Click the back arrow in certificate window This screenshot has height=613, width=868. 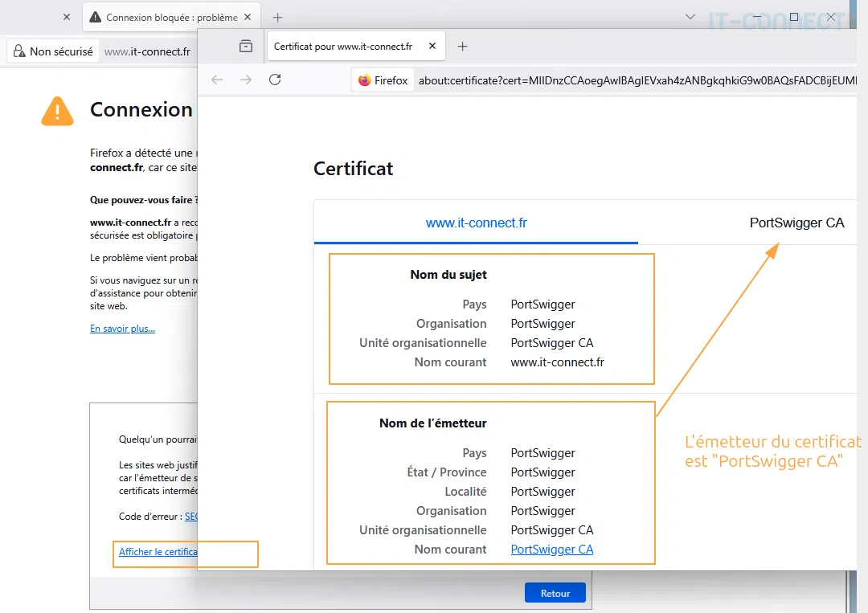coord(217,80)
